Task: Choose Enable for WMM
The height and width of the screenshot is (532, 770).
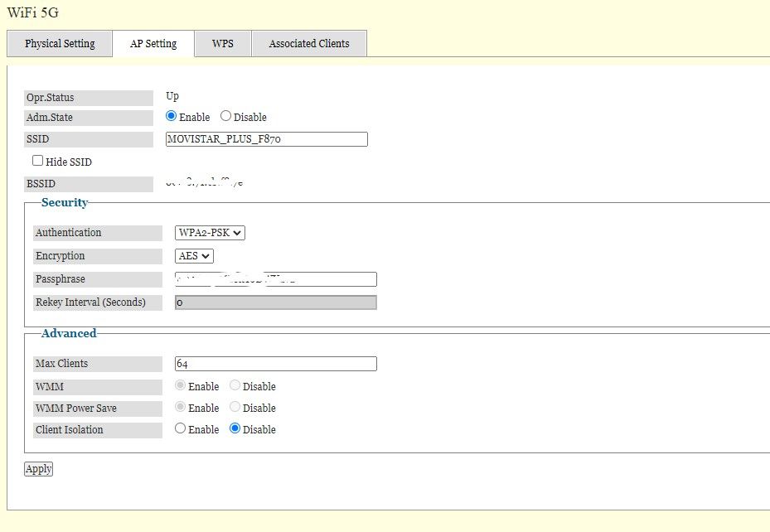Action: 181,386
